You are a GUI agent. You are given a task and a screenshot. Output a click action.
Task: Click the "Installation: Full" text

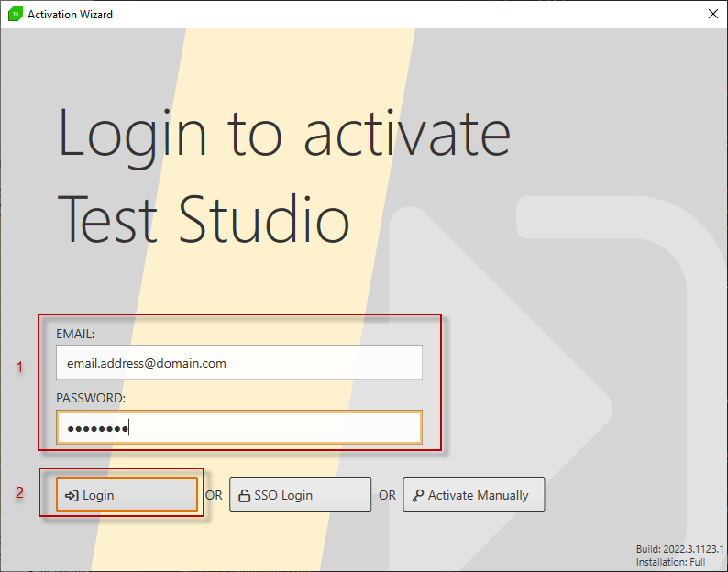pyautogui.click(x=670, y=562)
